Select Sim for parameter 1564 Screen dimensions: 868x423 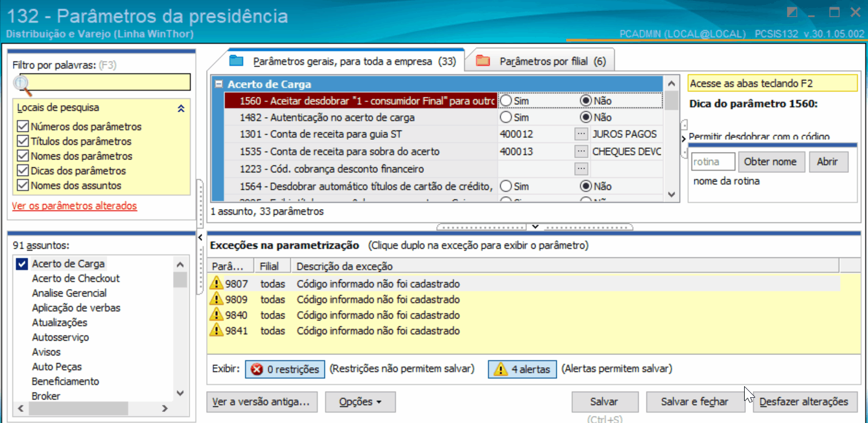[506, 186]
